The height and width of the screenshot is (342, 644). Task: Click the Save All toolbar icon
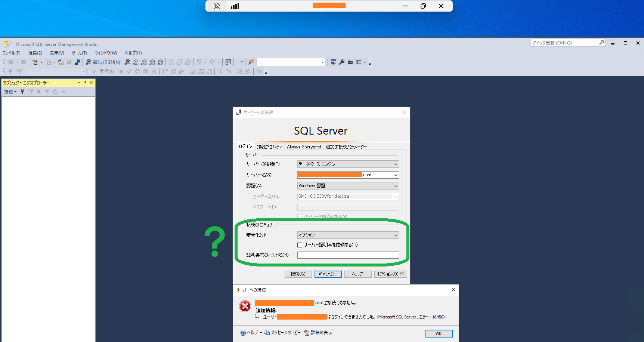tap(77, 62)
